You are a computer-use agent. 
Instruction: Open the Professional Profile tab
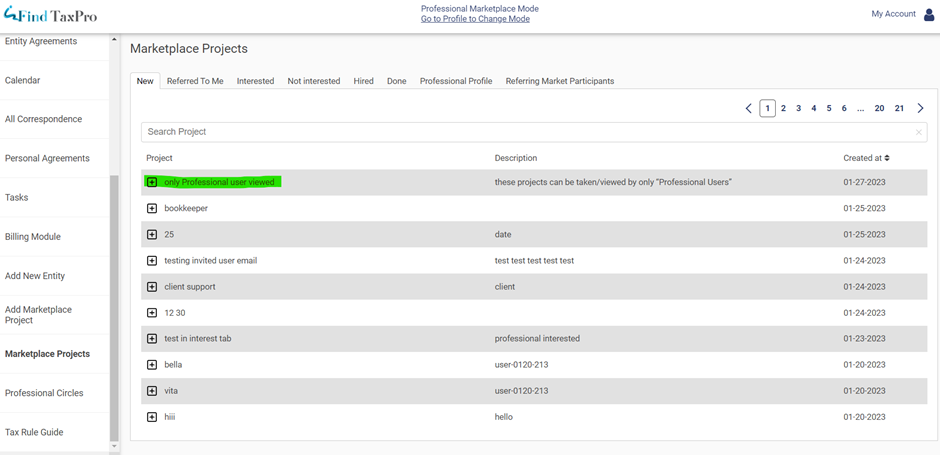[456, 81]
